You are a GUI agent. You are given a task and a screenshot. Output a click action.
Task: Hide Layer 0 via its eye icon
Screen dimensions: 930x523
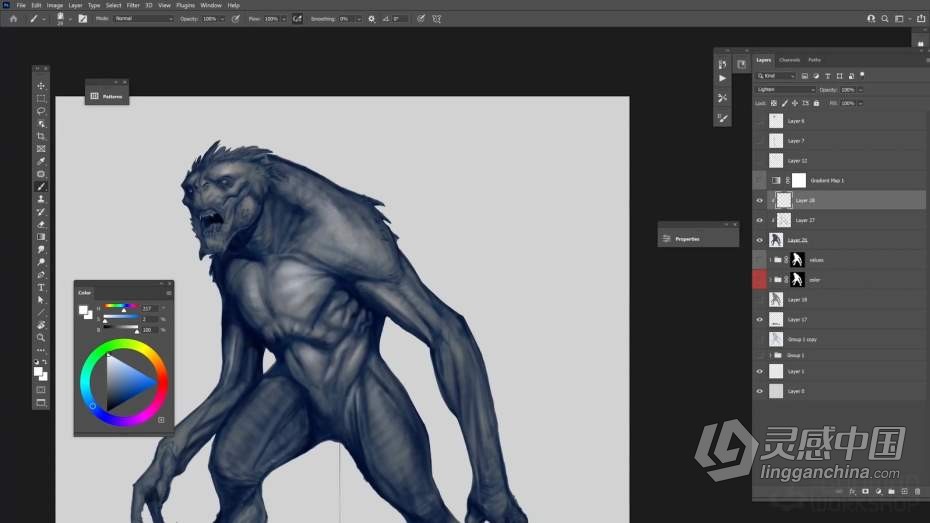click(759, 391)
